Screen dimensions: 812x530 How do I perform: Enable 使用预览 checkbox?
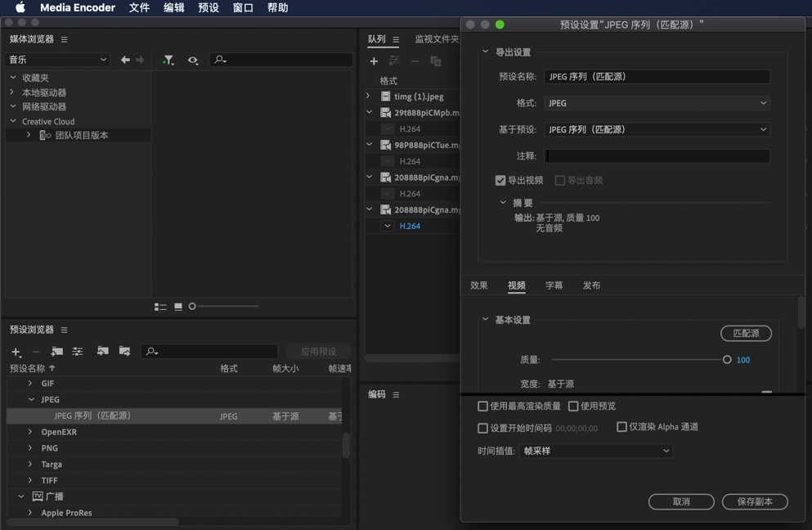pyautogui.click(x=573, y=406)
